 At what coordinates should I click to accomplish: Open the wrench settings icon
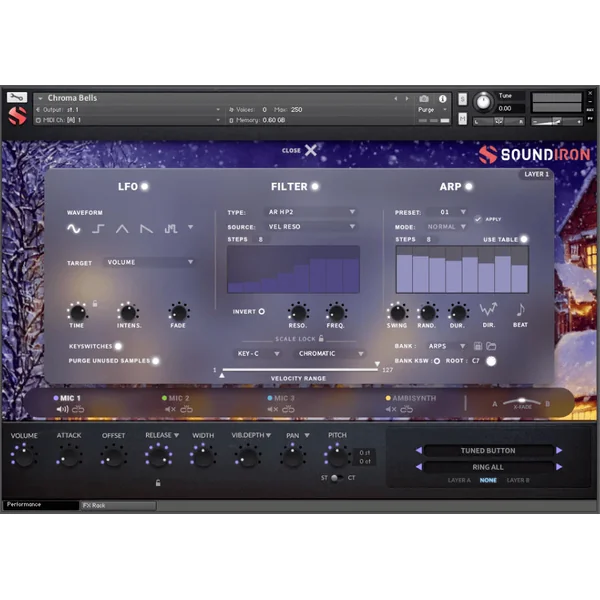[x=17, y=97]
